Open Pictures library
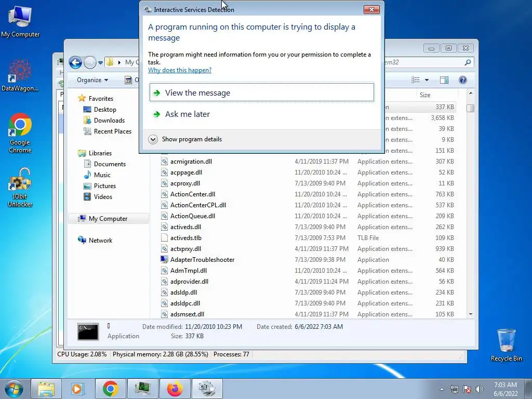The height and width of the screenshot is (399, 532). [100, 186]
